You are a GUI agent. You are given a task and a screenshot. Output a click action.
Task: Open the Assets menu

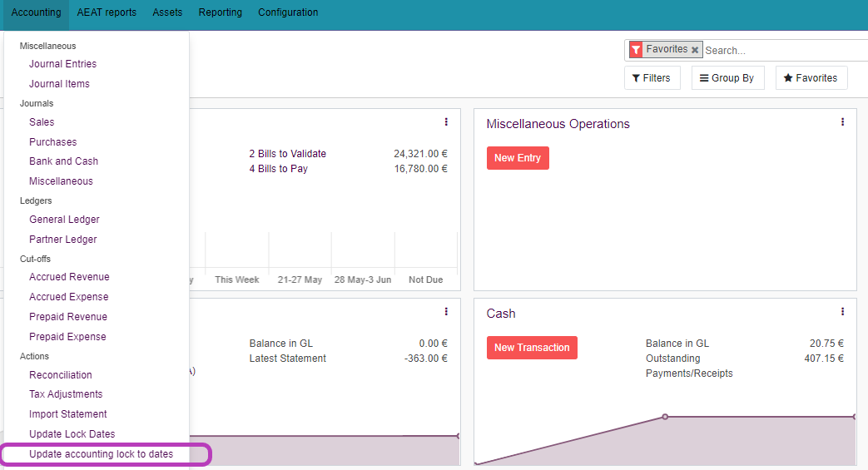point(167,12)
